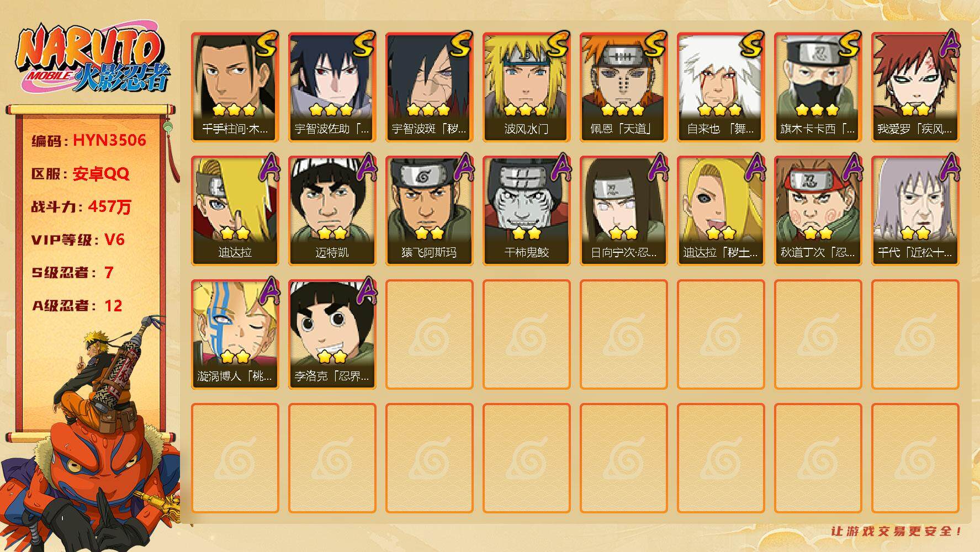Click the 迈特凯 ninja card

pyautogui.click(x=332, y=211)
